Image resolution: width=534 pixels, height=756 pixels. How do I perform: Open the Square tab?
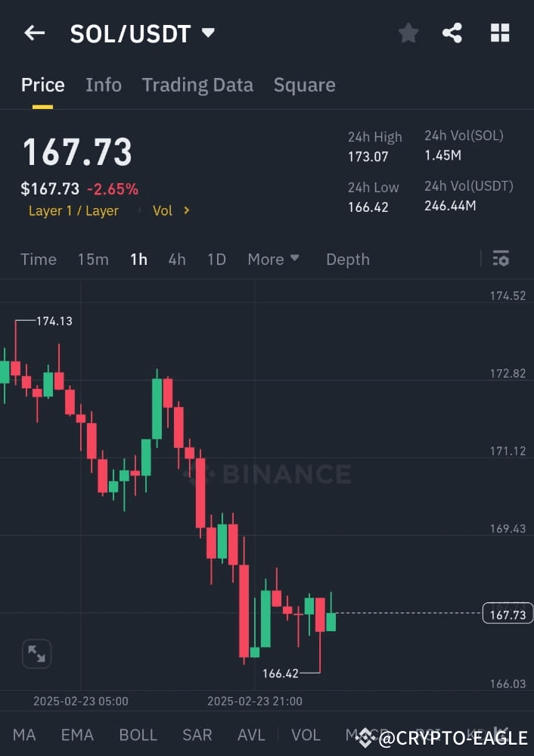click(304, 85)
